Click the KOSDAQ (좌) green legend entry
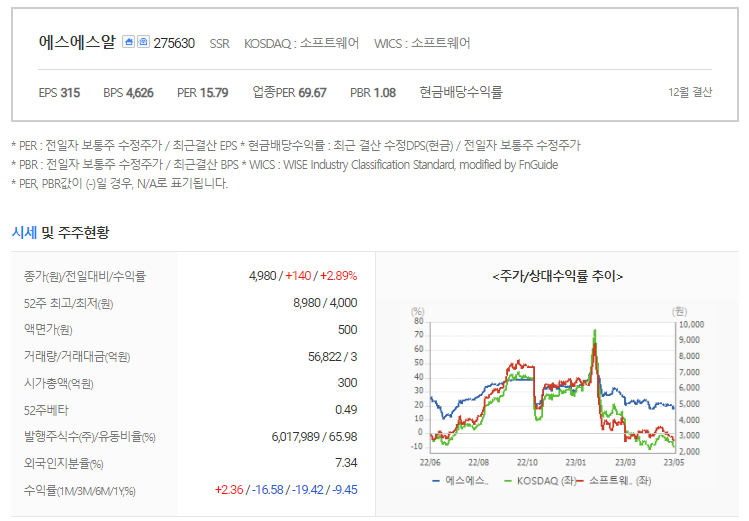This screenshot has height=521, width=749. pos(540,480)
